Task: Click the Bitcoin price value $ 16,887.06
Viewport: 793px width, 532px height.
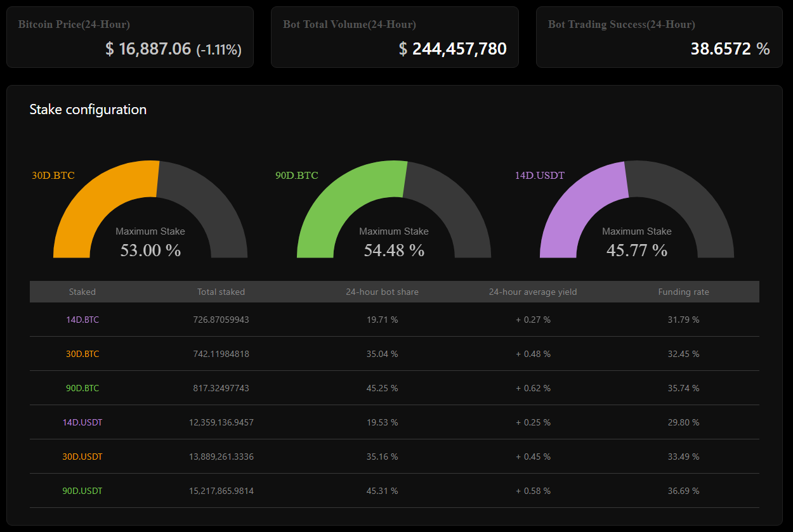Action: [148, 49]
